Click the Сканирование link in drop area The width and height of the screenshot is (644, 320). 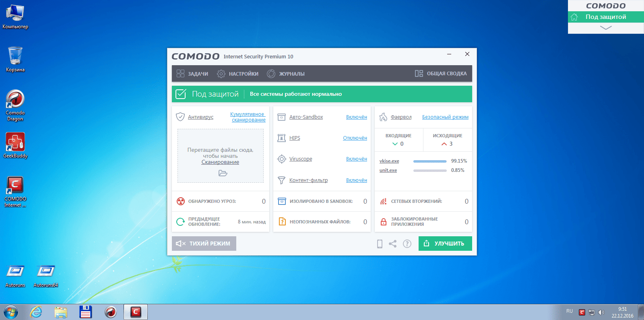220,162
